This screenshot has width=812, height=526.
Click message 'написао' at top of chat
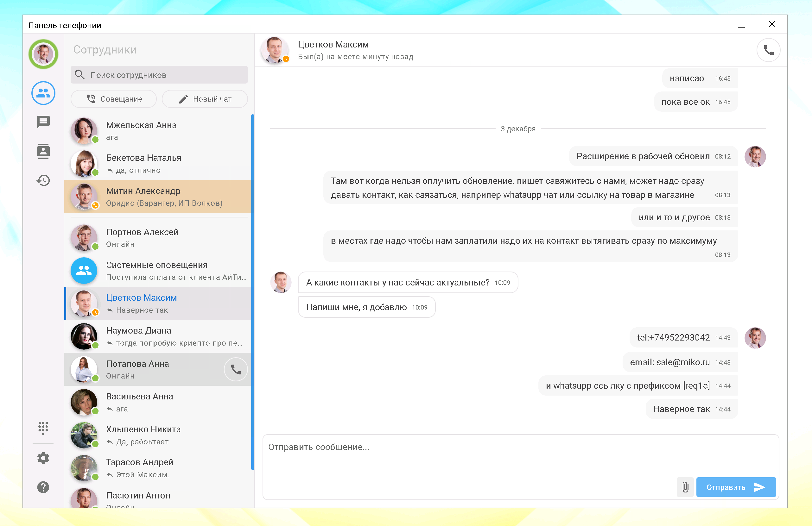click(701, 78)
